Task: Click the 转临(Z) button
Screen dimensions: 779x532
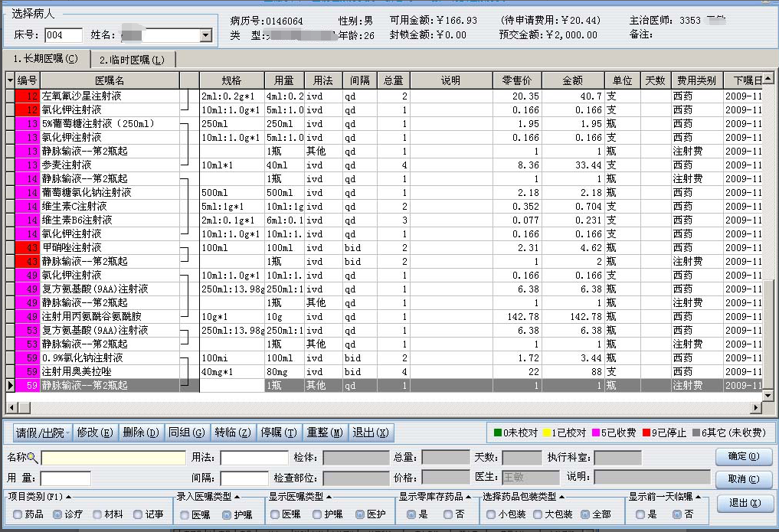Action: click(233, 432)
